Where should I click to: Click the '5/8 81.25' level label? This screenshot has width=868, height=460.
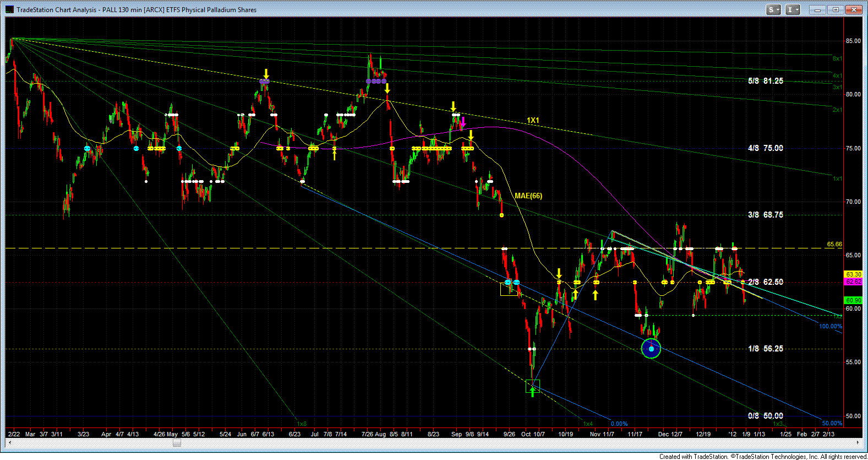[765, 81]
